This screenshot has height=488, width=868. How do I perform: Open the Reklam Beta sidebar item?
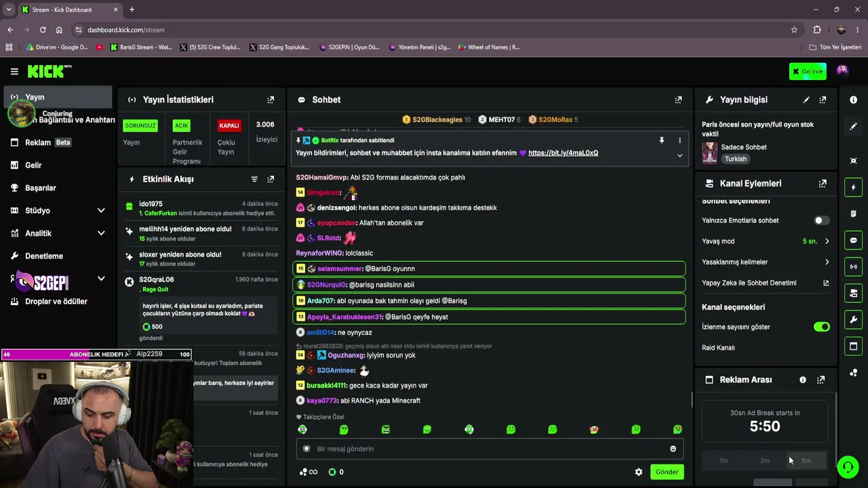pos(58,142)
